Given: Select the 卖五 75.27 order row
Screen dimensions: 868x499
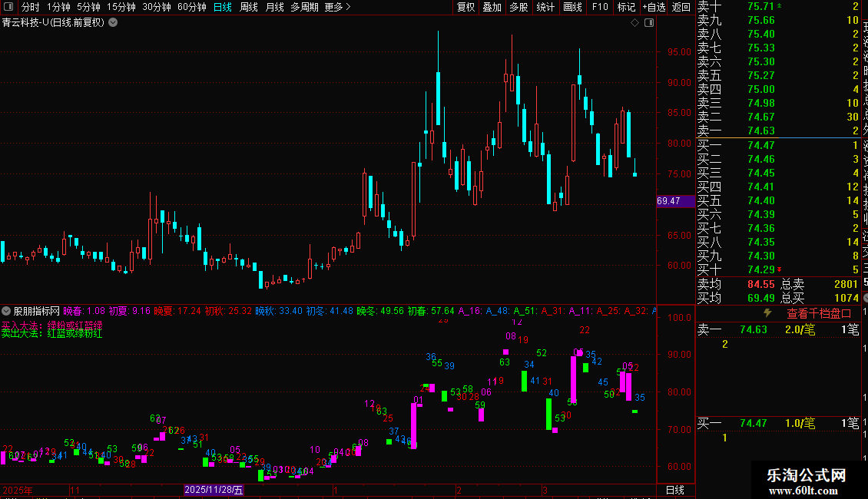Looking at the screenshot, I should 778,75.
